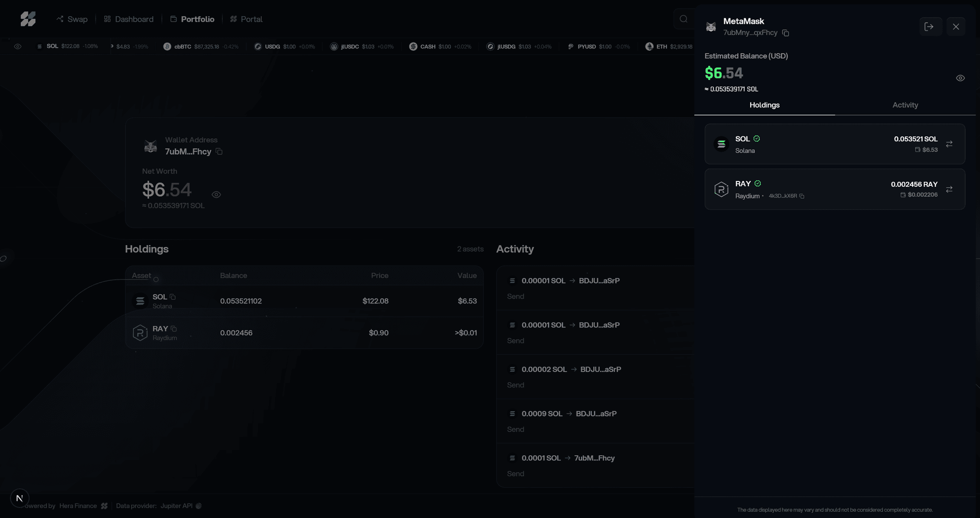
Task: Open swap for the RAY holding
Action: coord(950,189)
